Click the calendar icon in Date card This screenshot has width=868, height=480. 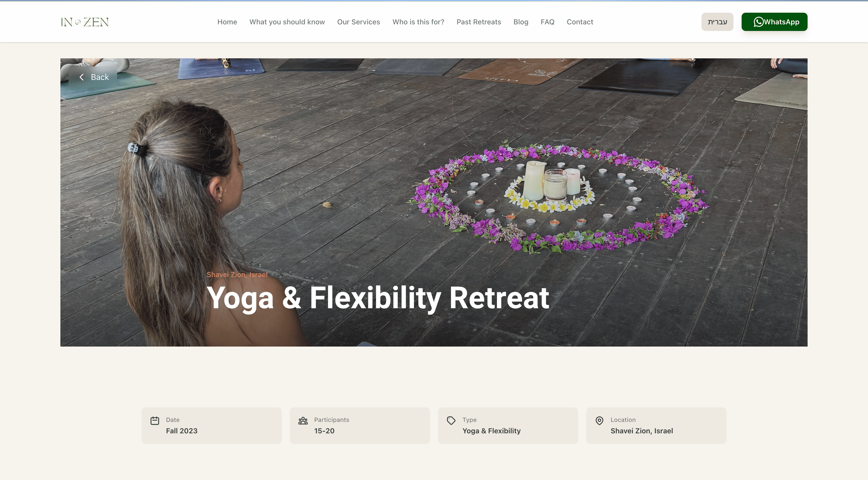[x=155, y=420]
